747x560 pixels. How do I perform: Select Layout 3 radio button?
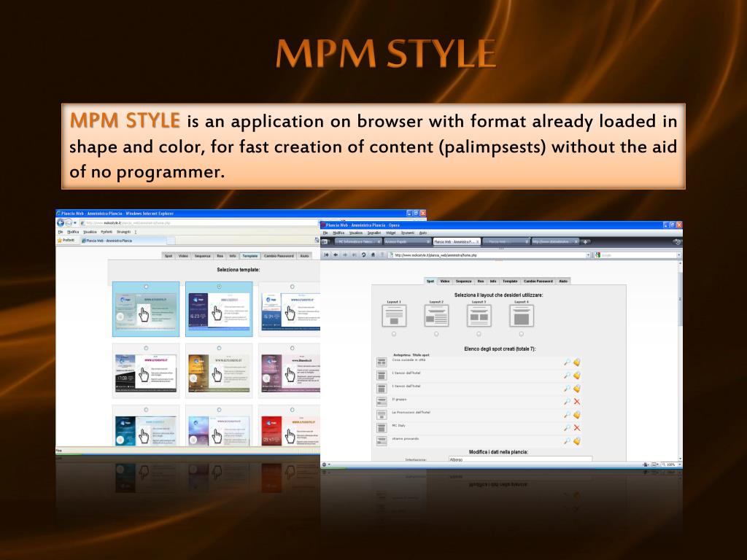point(479,334)
